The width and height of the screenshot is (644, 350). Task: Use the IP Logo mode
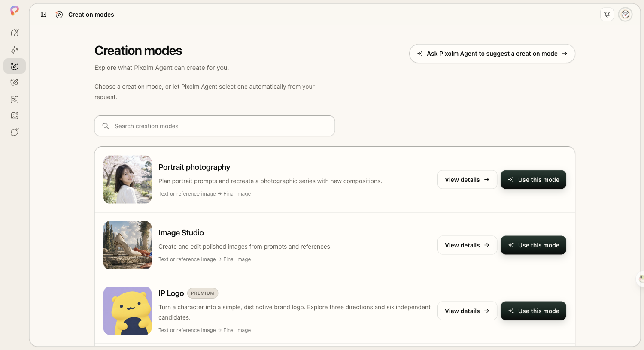coord(534,311)
